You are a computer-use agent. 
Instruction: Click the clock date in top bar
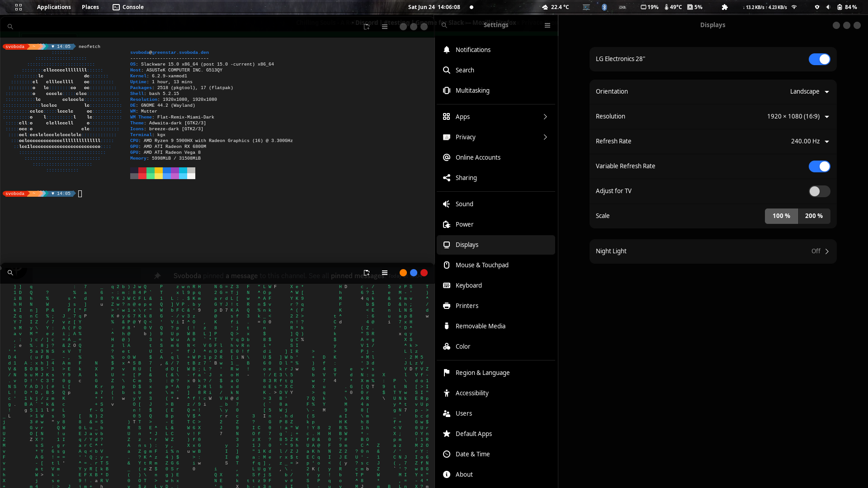click(x=434, y=7)
